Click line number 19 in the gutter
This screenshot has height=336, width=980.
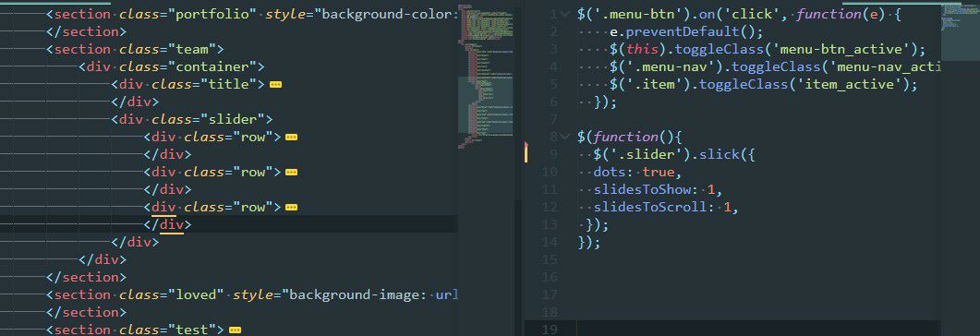click(549, 330)
